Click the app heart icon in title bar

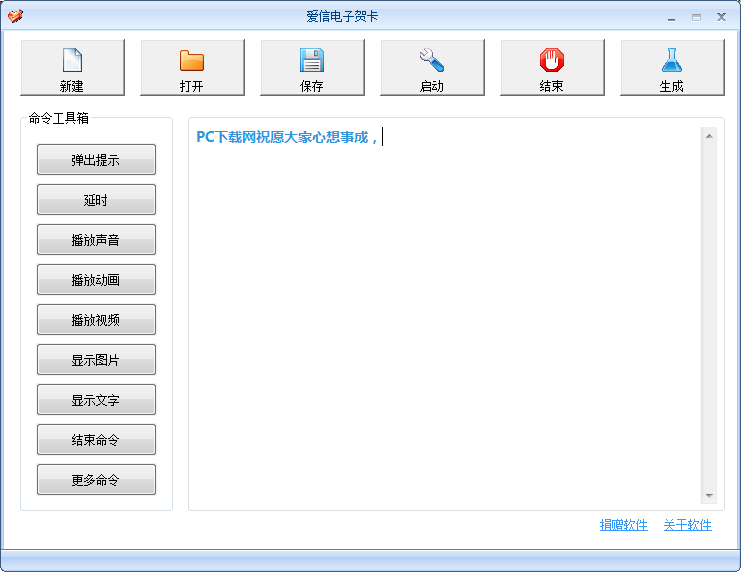click(15, 16)
